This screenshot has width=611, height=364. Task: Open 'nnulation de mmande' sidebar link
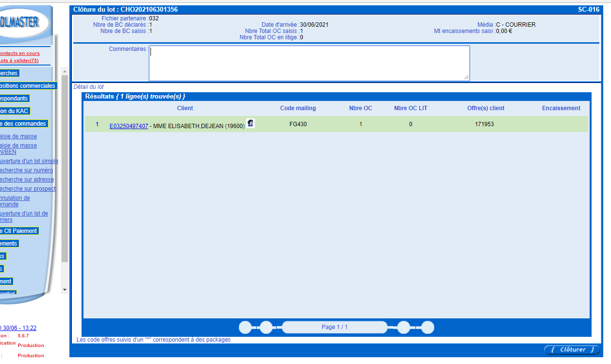pos(15,201)
